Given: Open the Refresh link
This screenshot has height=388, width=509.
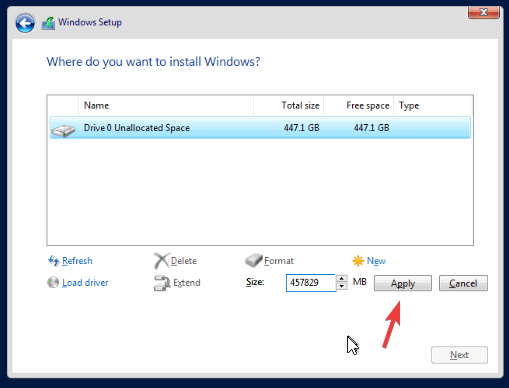Looking at the screenshot, I should 77,261.
